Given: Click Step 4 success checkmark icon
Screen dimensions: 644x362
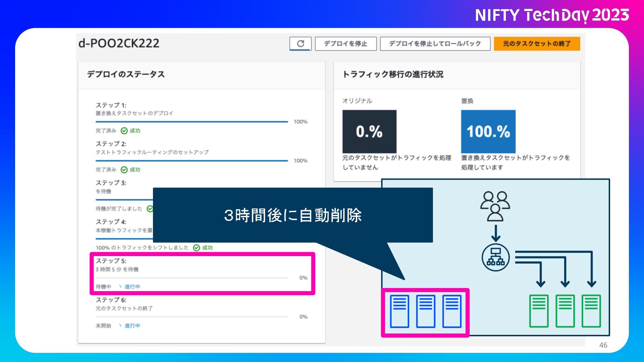Looking at the screenshot, I should point(197,248).
